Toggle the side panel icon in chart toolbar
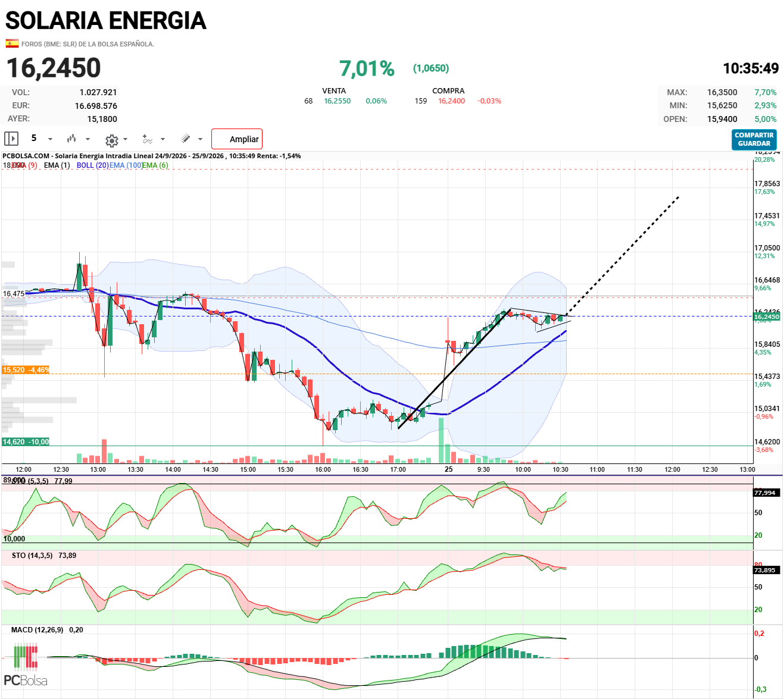Image resolution: width=784 pixels, height=699 pixels. (x=11, y=139)
